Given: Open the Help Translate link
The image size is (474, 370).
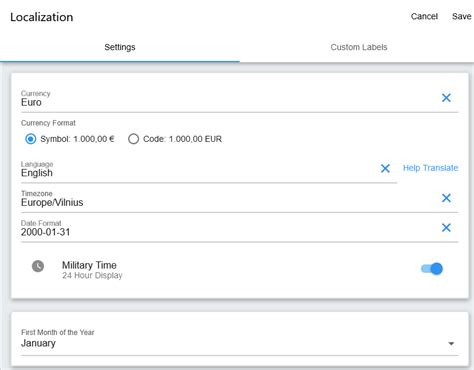Looking at the screenshot, I should click(430, 168).
